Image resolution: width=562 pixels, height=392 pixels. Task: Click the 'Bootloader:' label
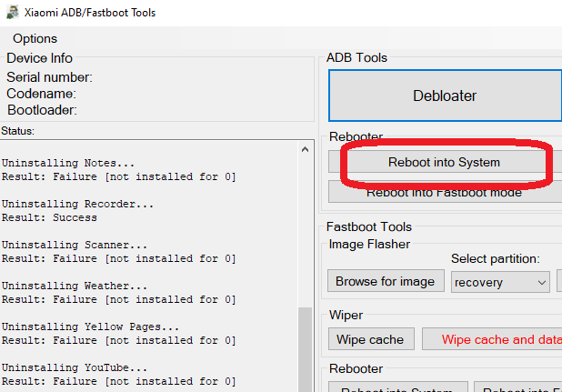(x=42, y=110)
